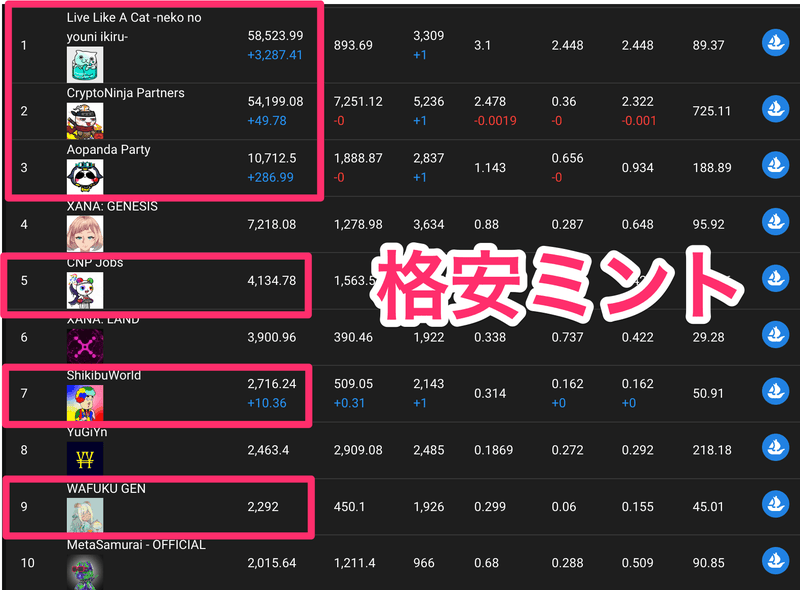Click the Aopanda Party panda thumbnail
Viewport: 800px width, 590px height.
point(85,177)
